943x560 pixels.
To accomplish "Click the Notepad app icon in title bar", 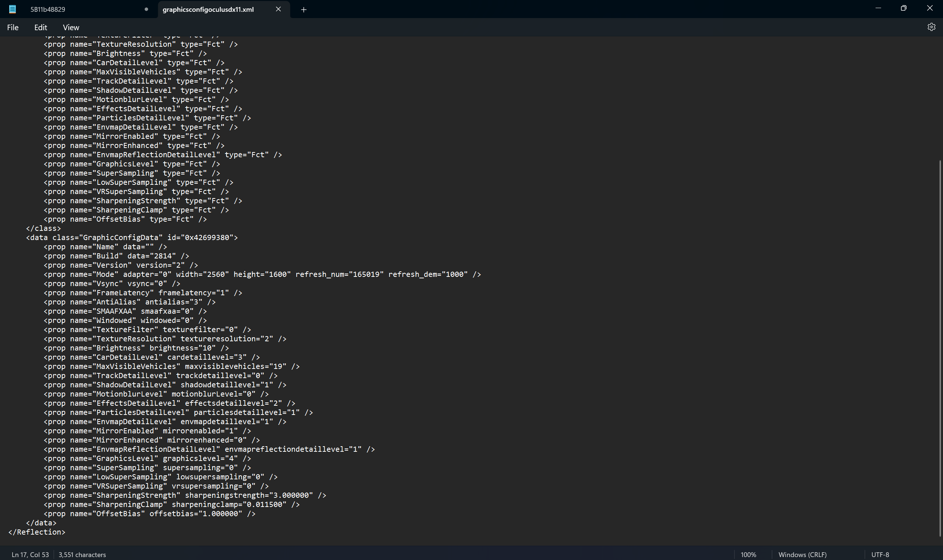I will point(13,9).
